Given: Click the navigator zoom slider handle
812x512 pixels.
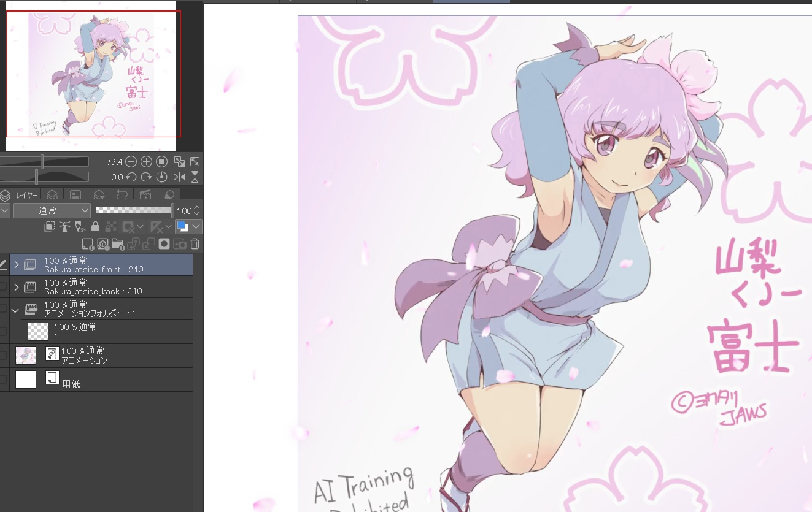Looking at the screenshot, I should coord(41,162).
